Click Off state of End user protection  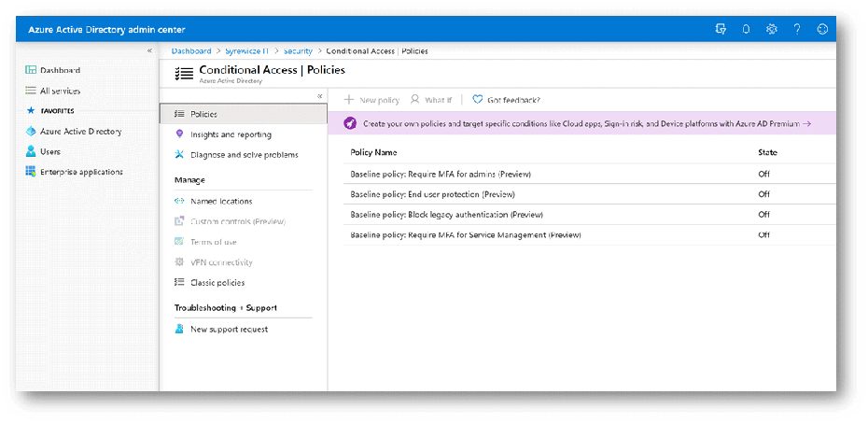point(763,194)
